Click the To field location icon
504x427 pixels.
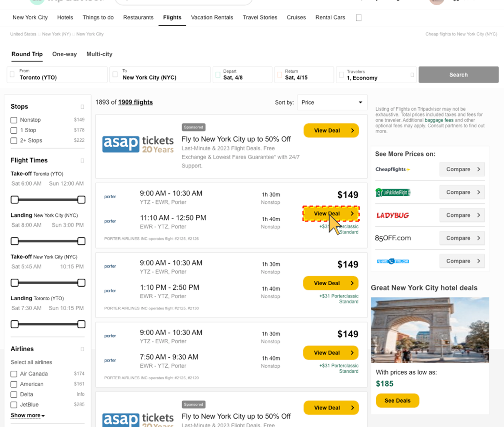click(x=115, y=74)
